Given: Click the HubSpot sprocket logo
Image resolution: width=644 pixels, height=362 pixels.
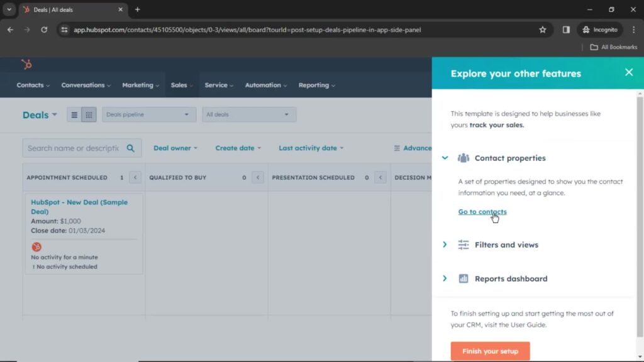Looking at the screenshot, I should pyautogui.click(x=26, y=65).
